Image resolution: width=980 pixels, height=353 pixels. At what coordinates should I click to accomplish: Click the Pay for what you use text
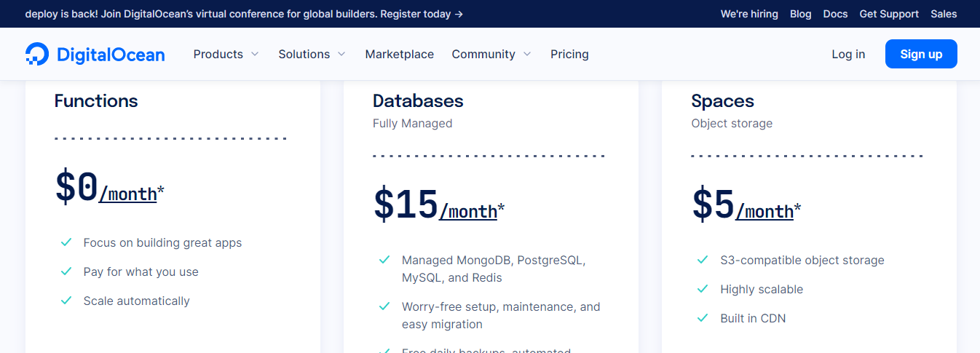[x=141, y=271]
